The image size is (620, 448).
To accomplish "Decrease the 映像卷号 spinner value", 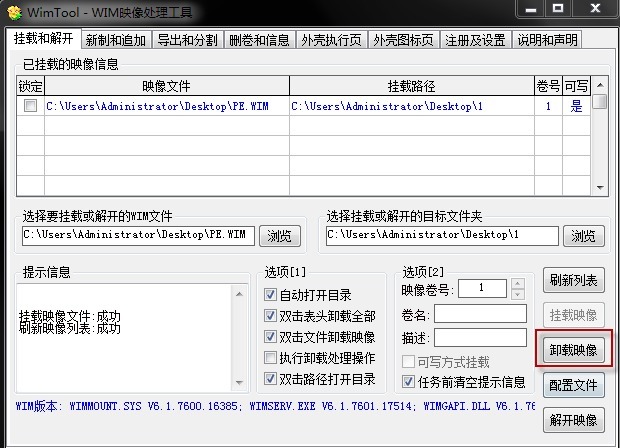I will (x=518, y=294).
